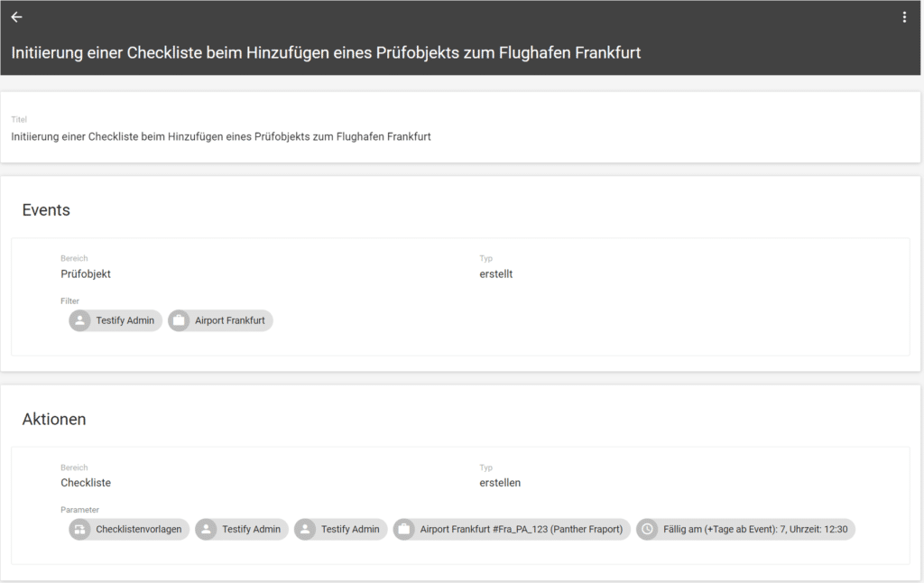Click the Typ label in Aktionen
924x583 pixels.
pos(486,468)
